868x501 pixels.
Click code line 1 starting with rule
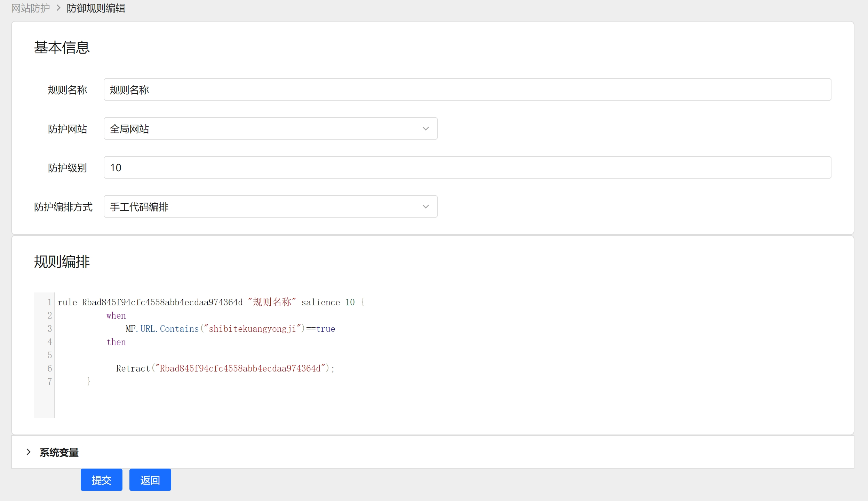[x=211, y=302]
